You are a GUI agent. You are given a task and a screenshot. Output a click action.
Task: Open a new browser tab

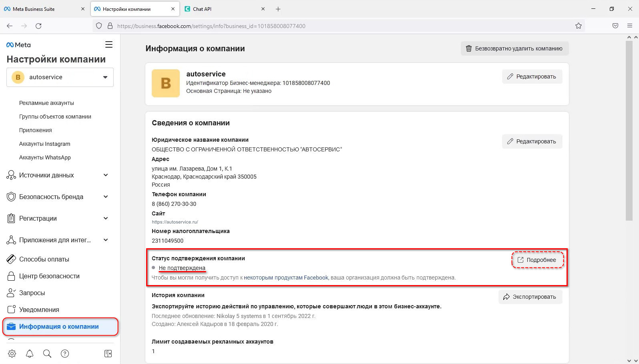[278, 9]
